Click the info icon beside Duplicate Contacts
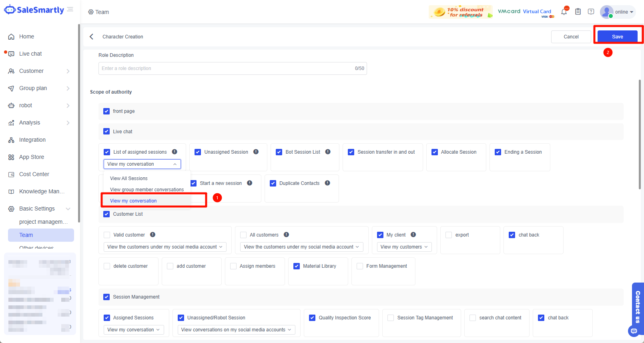644x343 pixels. [327, 183]
